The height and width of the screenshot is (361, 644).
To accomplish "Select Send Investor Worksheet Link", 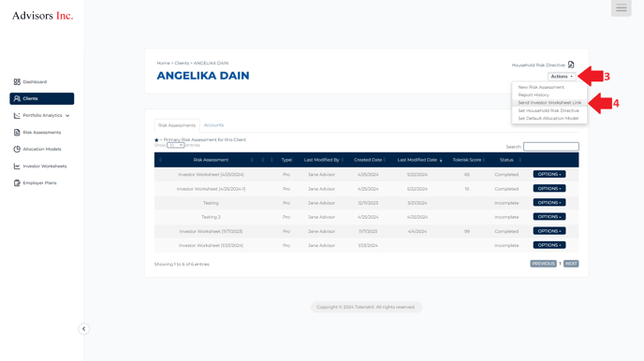I will coord(549,103).
